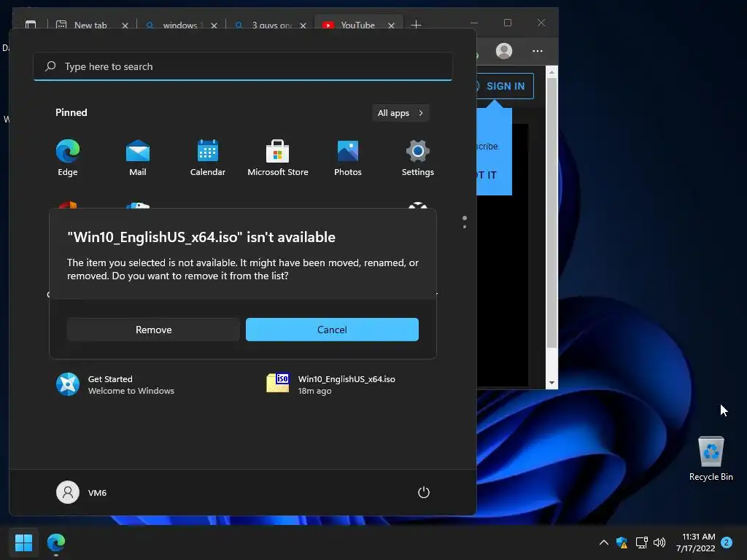
Task: Open Settings from the pinned apps
Action: [x=418, y=157]
